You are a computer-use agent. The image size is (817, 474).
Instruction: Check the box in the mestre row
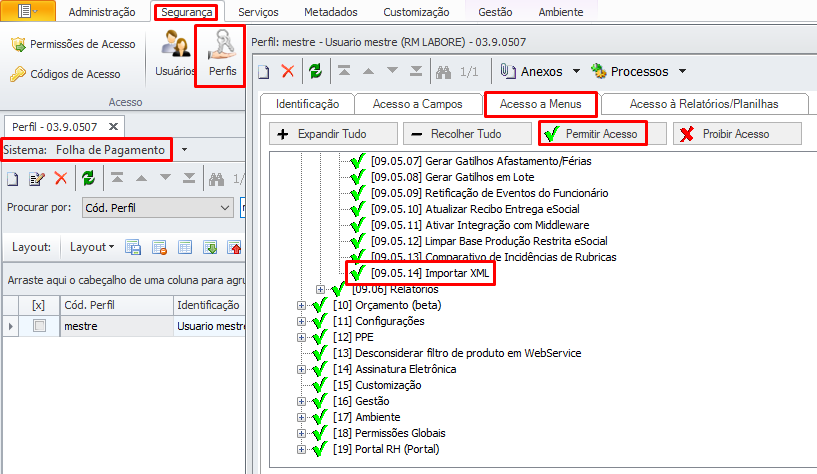(39, 326)
